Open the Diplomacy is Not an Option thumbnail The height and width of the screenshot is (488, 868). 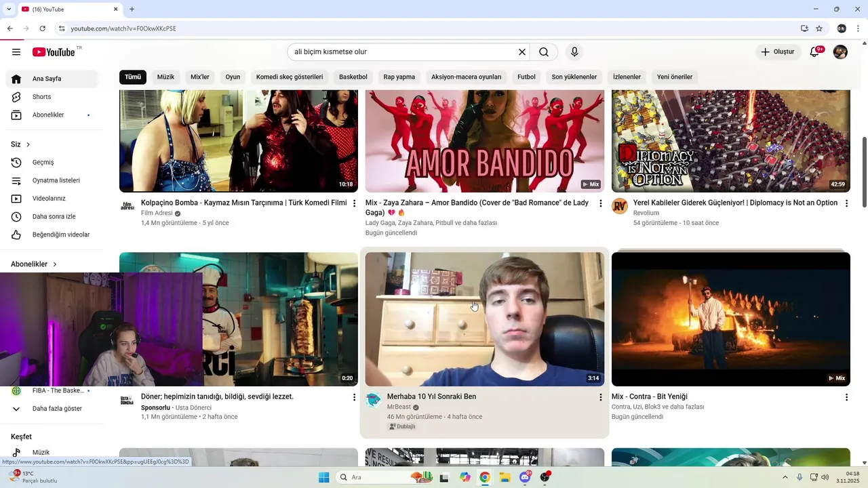pyautogui.click(x=731, y=141)
